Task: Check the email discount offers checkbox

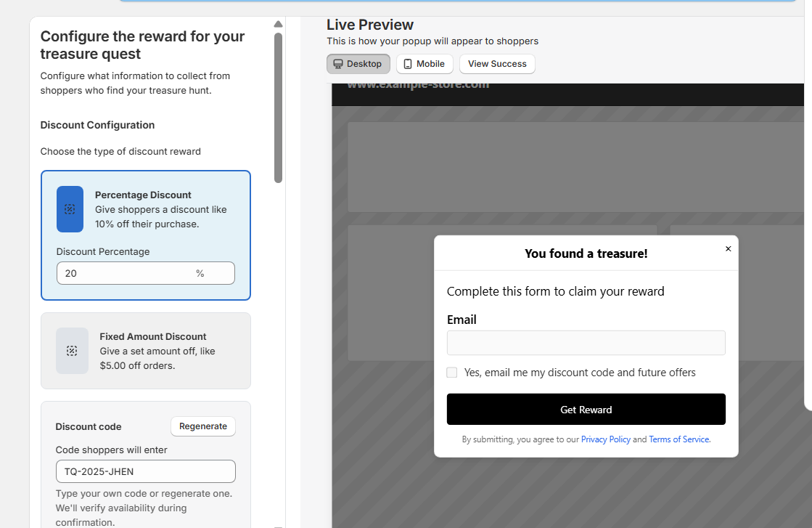Action: pos(451,372)
